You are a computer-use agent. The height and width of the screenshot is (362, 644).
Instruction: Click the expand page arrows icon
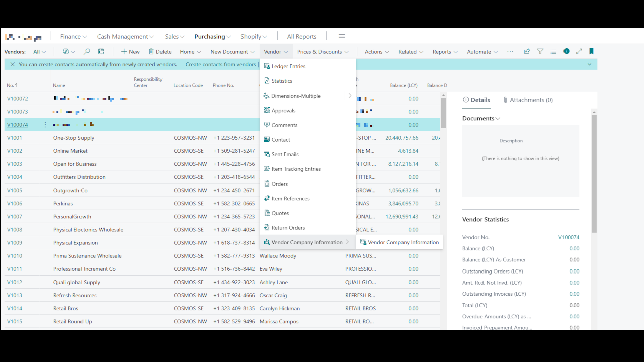pos(579,51)
